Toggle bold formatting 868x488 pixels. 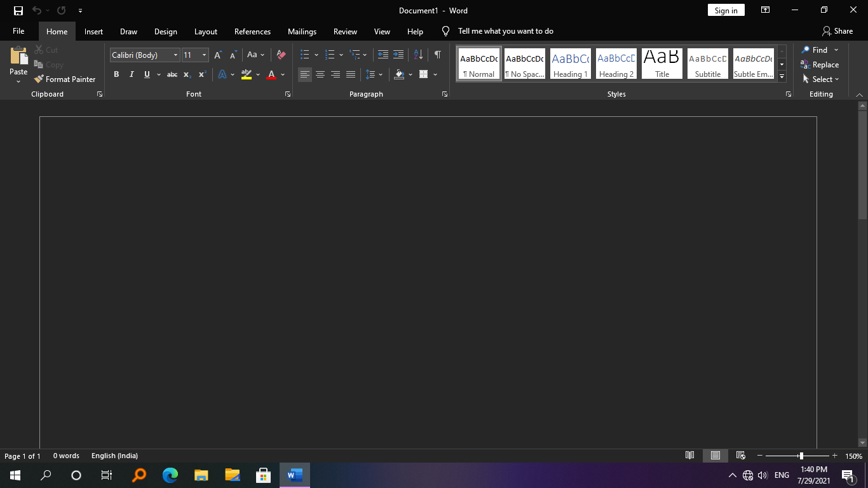[116, 74]
